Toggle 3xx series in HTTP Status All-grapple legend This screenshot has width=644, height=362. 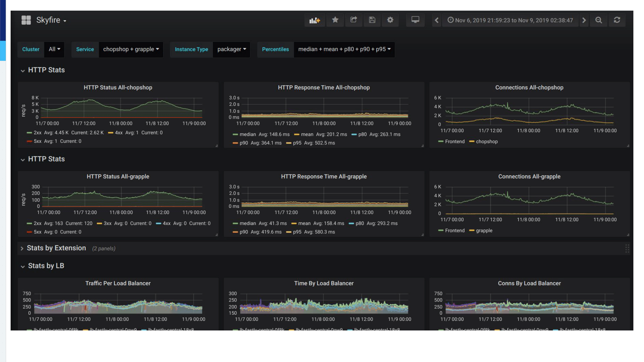108,223
